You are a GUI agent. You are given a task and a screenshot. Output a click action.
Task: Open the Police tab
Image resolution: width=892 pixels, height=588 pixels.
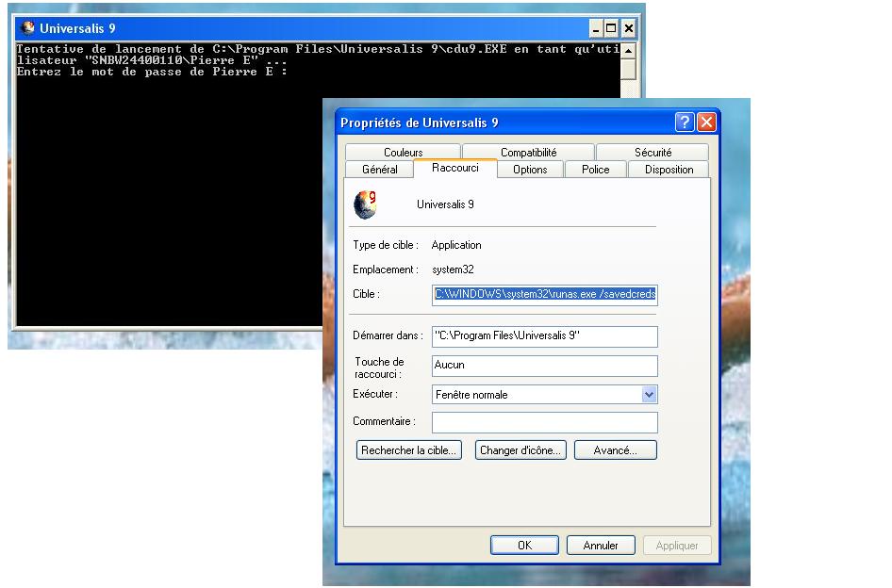[x=595, y=170]
